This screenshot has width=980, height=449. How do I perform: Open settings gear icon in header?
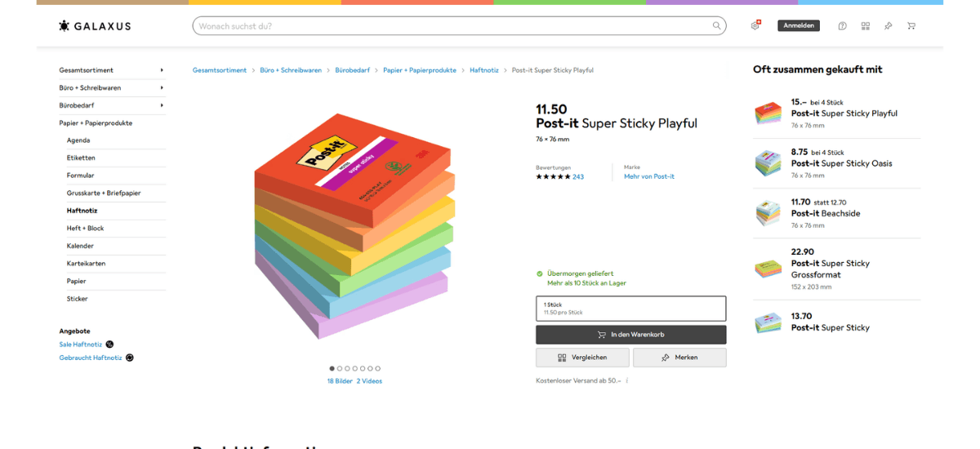click(755, 26)
